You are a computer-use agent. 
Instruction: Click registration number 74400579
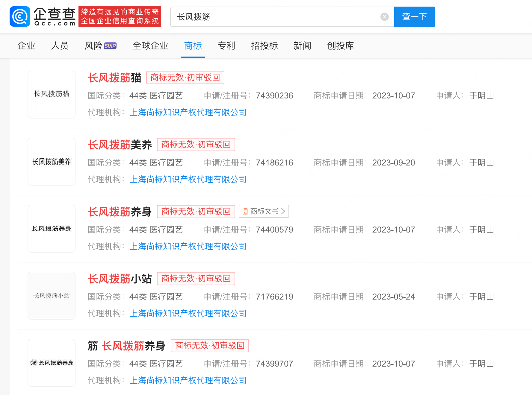pos(274,230)
